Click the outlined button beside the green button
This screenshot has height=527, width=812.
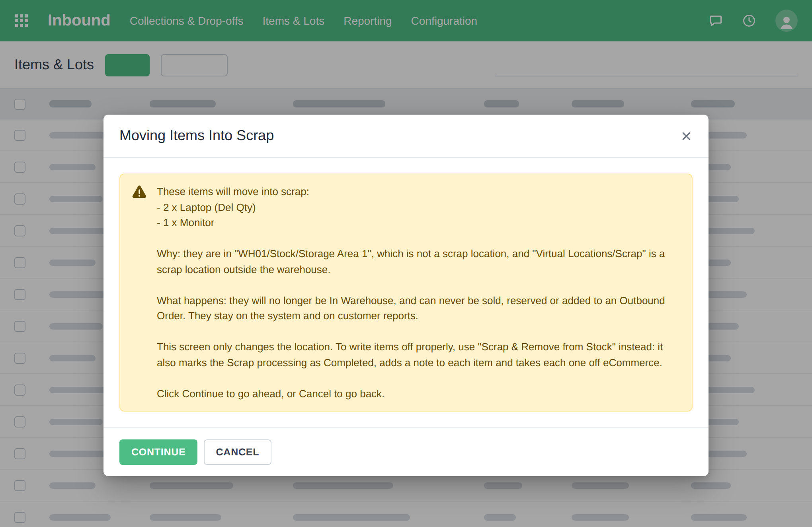194,65
